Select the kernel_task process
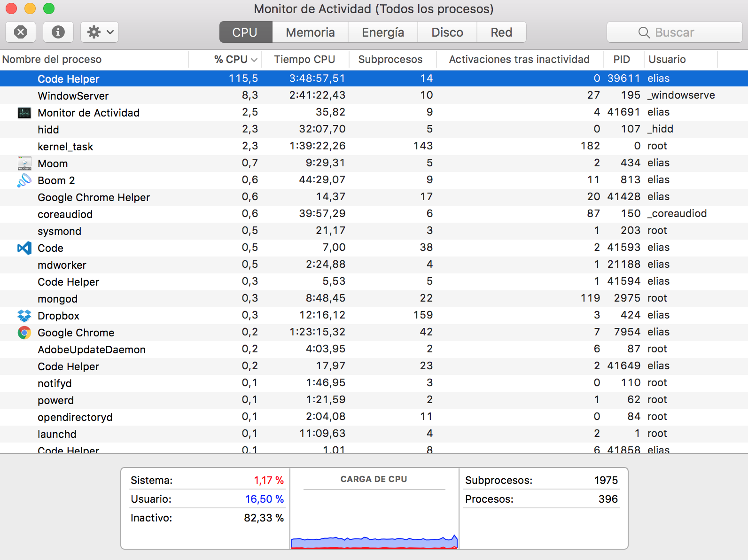Viewport: 748px width, 560px height. 374,146
